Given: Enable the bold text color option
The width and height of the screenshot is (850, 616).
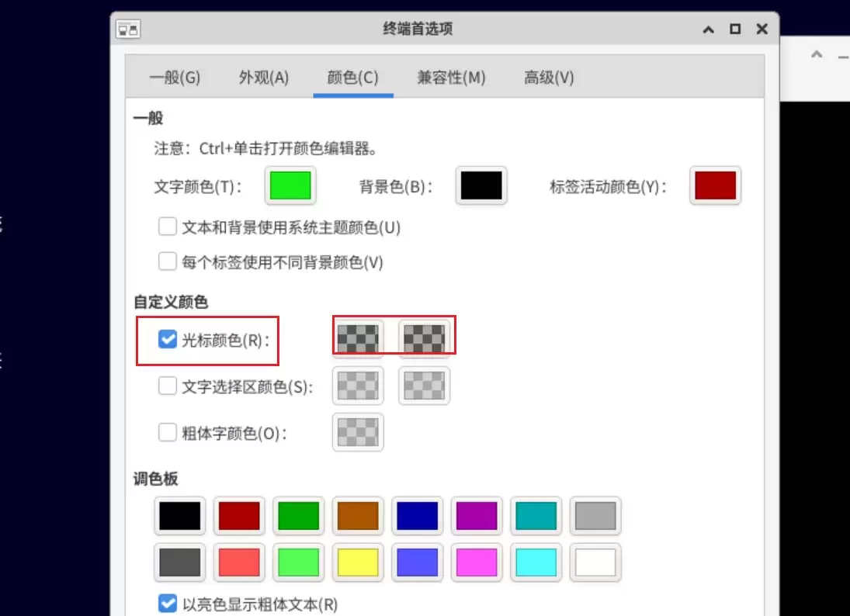Looking at the screenshot, I should point(168,432).
